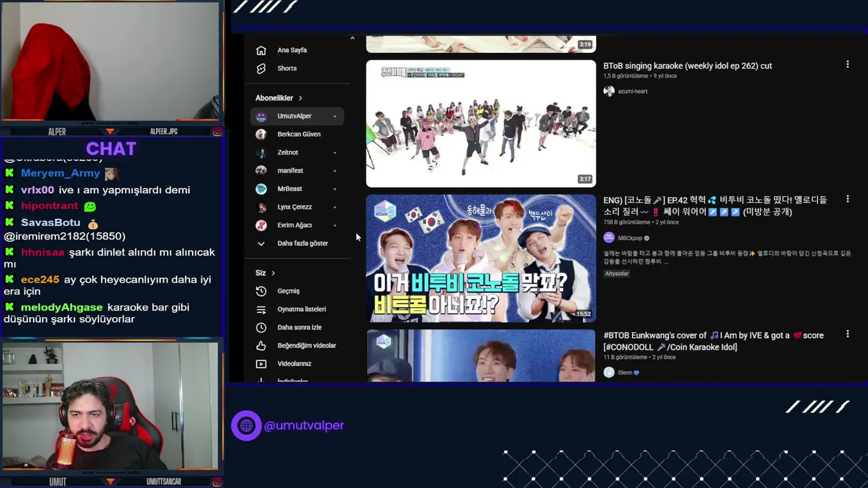
Task: Click Instagram icon beside UMUTTSANCAR
Action: 217,482
